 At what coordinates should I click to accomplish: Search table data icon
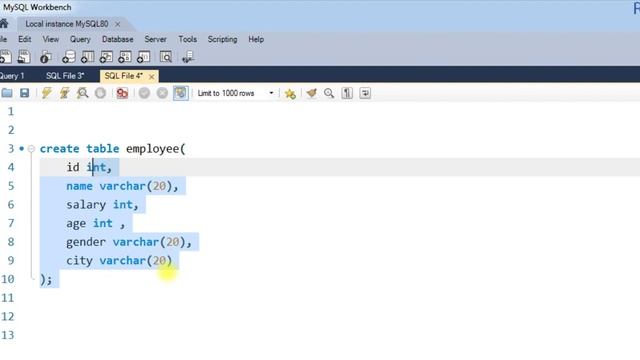(166, 57)
